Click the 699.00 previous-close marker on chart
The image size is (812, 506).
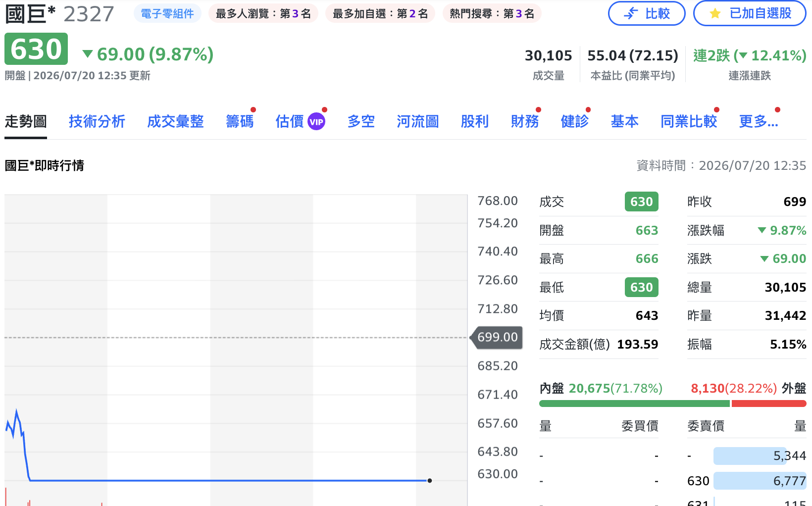coord(497,337)
